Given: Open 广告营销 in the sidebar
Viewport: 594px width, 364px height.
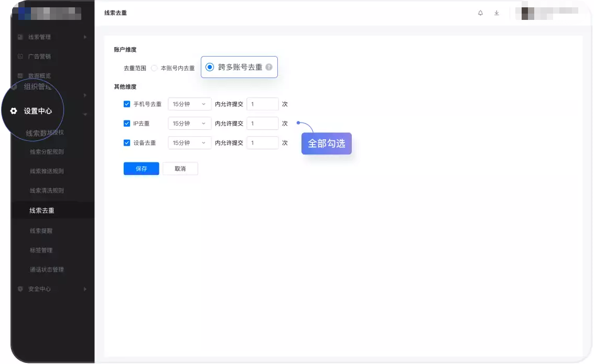Looking at the screenshot, I should (x=39, y=57).
